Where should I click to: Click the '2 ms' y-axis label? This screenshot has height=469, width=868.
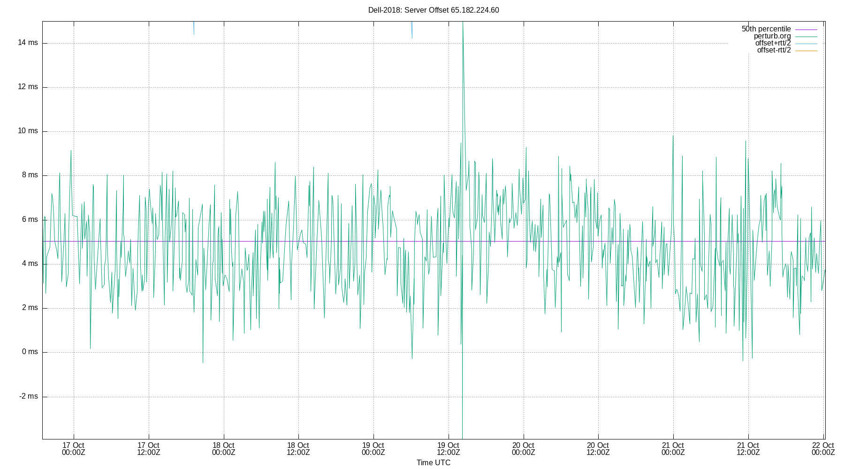tap(30, 308)
